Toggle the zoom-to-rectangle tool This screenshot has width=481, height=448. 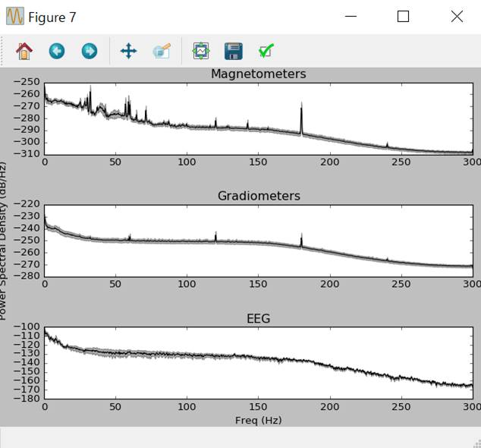[x=162, y=51]
